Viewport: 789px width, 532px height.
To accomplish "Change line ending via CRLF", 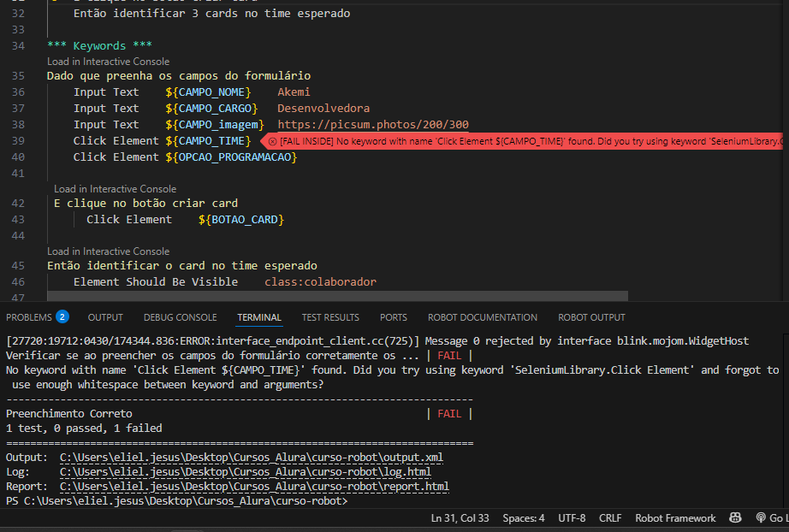I will pyautogui.click(x=610, y=518).
